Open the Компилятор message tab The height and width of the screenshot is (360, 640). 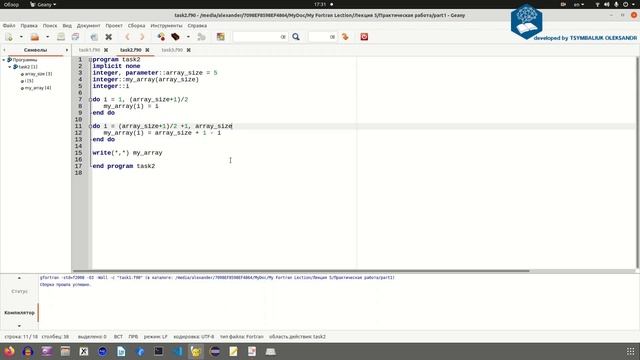[x=19, y=313]
